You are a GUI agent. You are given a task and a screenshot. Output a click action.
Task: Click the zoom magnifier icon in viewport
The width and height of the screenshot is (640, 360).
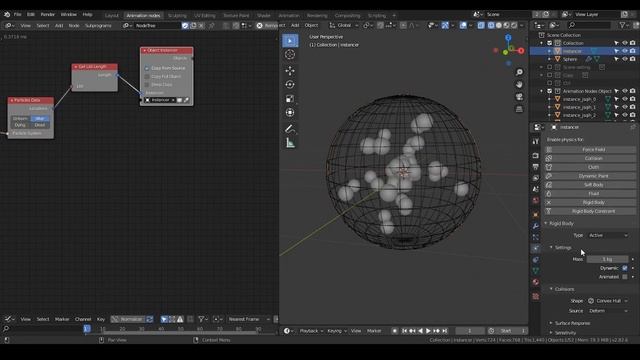tap(519, 72)
